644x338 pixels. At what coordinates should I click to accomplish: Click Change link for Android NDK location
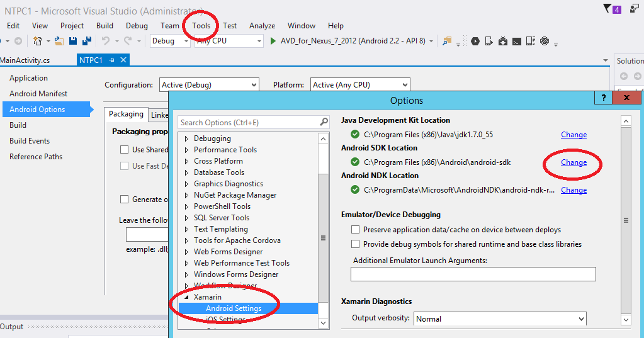point(573,190)
